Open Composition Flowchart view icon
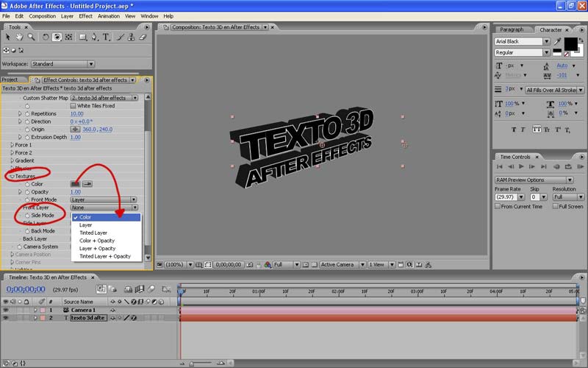The image size is (588, 368). (428, 265)
